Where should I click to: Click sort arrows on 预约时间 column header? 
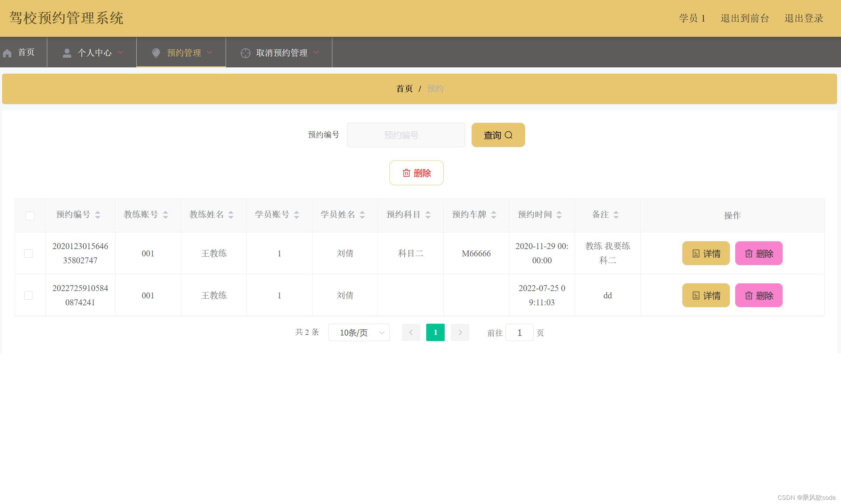point(559,215)
